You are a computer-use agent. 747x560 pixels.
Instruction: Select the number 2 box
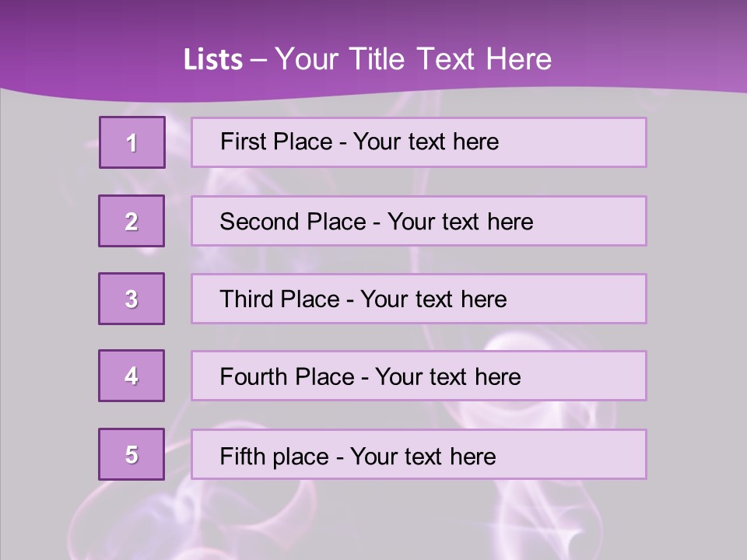[x=132, y=221]
